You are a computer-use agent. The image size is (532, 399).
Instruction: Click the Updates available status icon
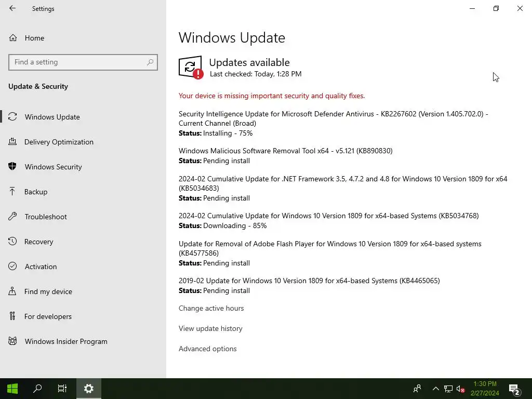191,68
